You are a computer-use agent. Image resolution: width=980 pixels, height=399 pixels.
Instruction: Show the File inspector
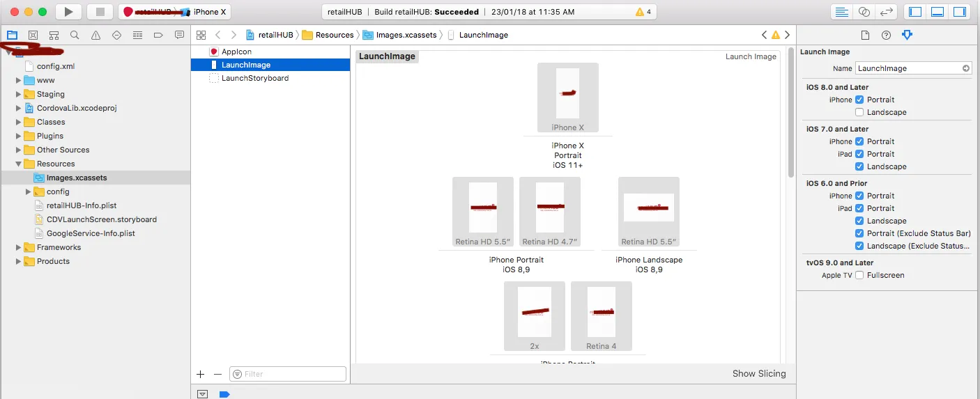tap(865, 35)
